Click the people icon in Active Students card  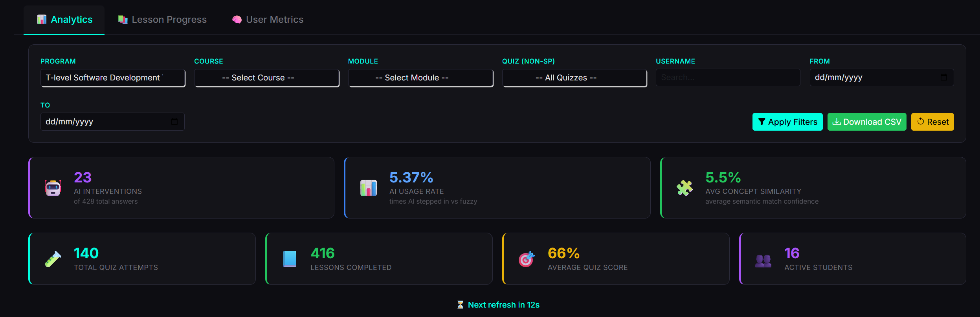pyautogui.click(x=763, y=261)
